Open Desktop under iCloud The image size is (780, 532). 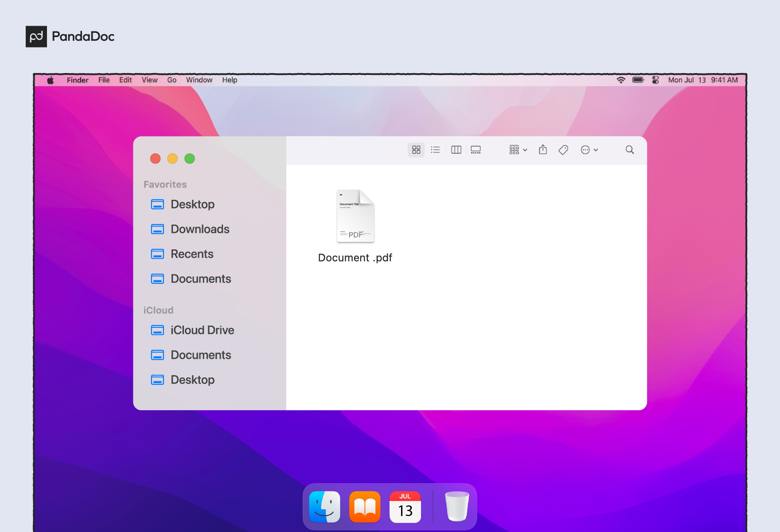[x=183, y=380]
